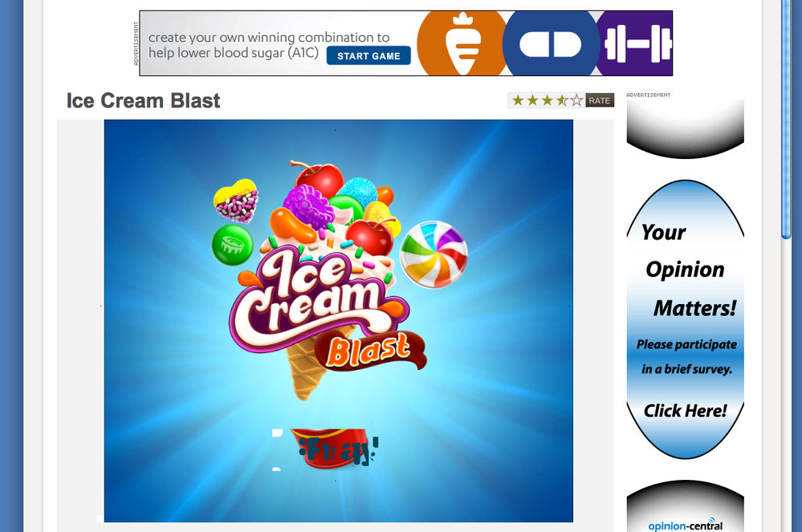Click the green round candy
Image resolution: width=802 pixels, height=532 pixels.
[x=232, y=245]
